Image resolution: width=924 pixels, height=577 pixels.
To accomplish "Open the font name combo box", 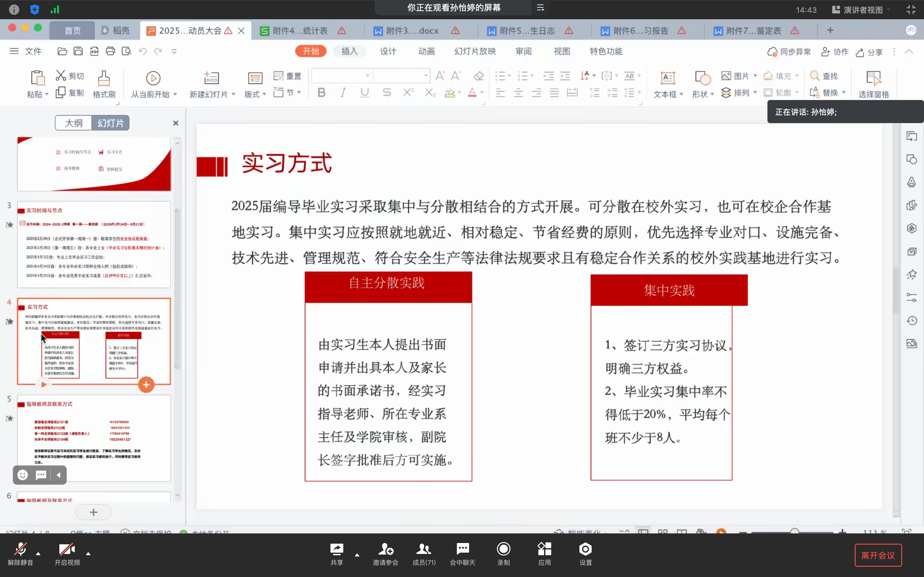I will coord(341,76).
